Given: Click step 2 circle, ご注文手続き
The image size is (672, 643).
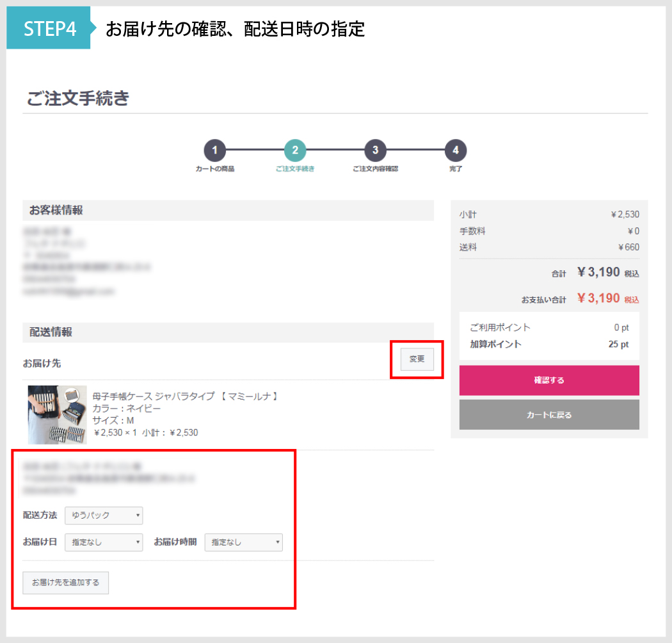Looking at the screenshot, I should pos(295,151).
